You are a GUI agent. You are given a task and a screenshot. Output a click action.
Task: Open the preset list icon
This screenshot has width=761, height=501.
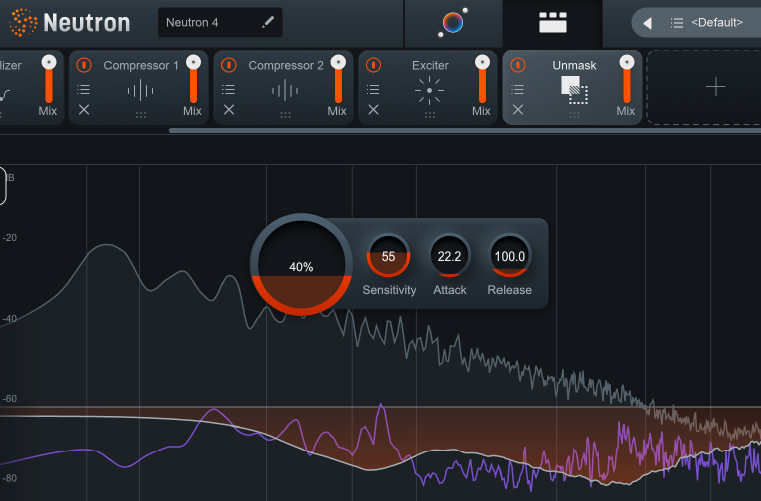tap(677, 23)
